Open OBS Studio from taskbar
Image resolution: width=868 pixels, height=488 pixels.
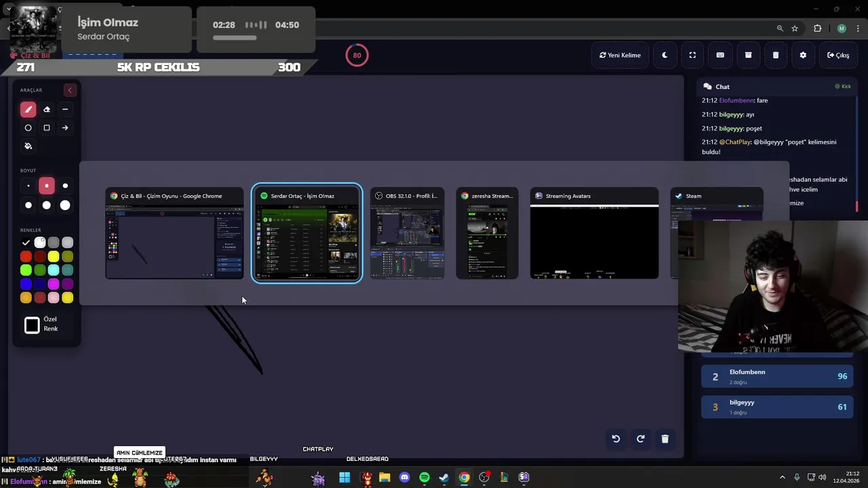click(484, 477)
